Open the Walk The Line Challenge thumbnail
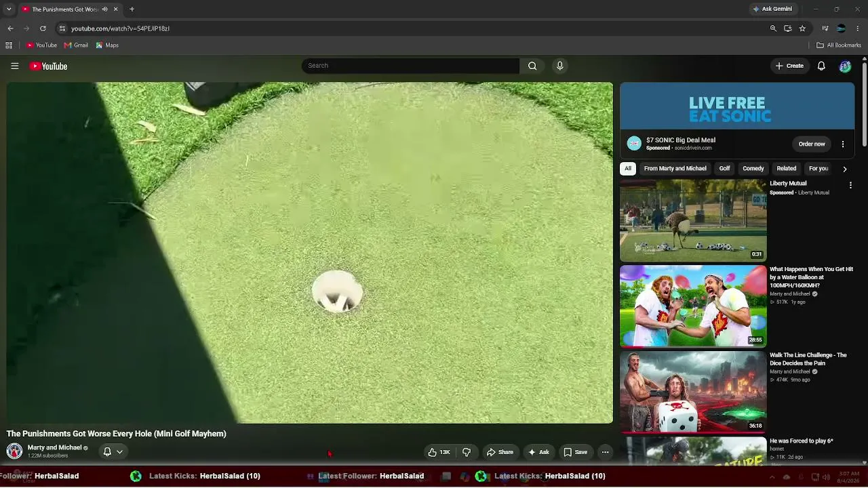Viewport: 868px width, 488px height. [x=693, y=392]
